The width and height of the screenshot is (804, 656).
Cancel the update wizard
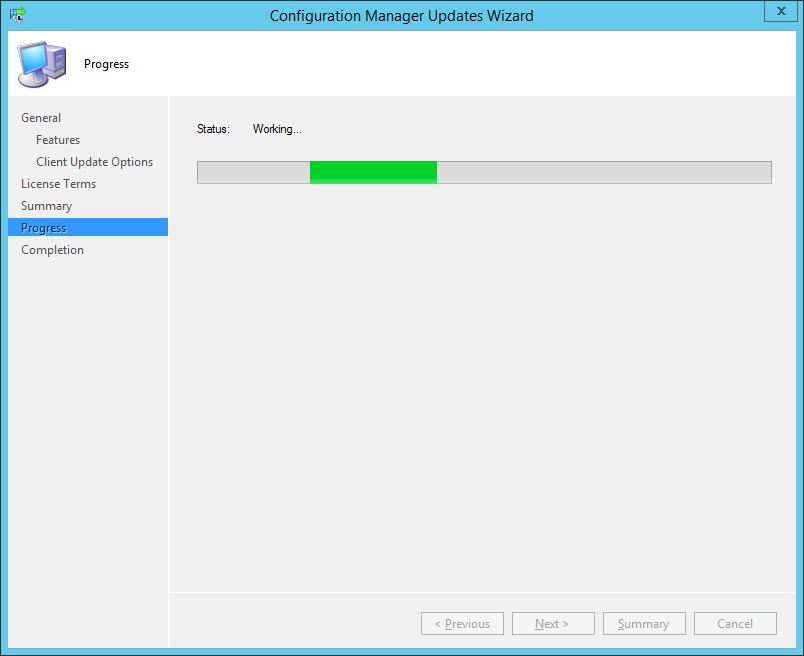735,623
